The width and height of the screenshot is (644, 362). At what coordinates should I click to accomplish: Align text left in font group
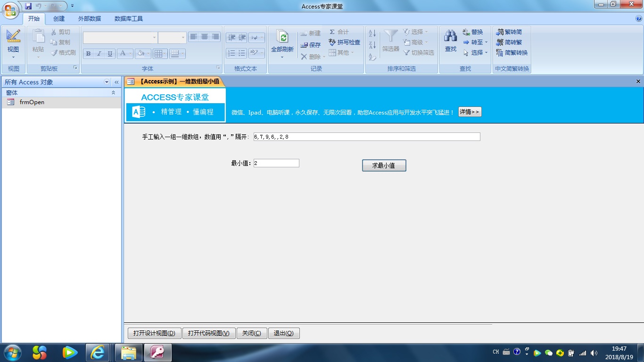pyautogui.click(x=194, y=37)
